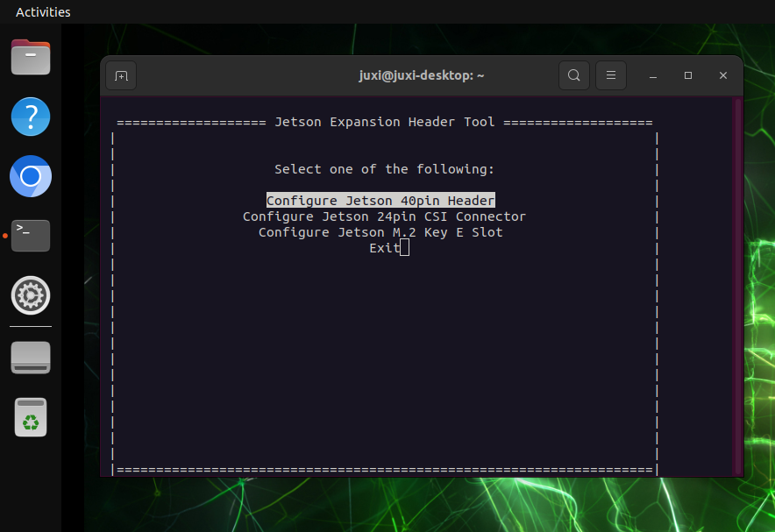775x532 pixels.
Task: Select Configure Jetson 40pin Header
Action: pyautogui.click(x=380, y=201)
